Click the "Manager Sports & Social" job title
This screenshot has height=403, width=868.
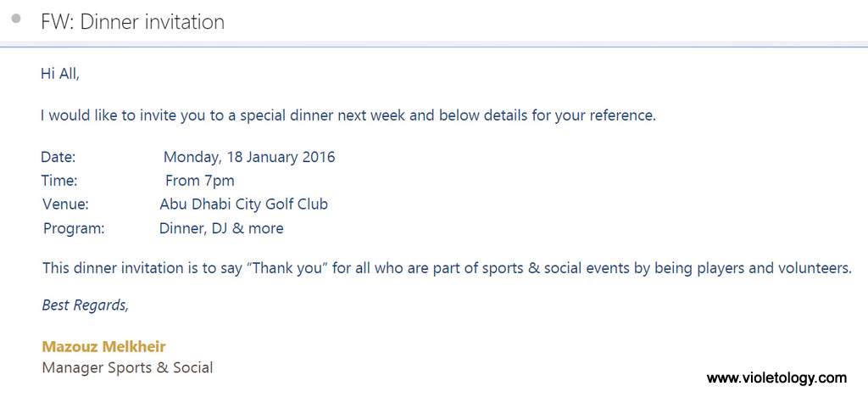pos(127,368)
